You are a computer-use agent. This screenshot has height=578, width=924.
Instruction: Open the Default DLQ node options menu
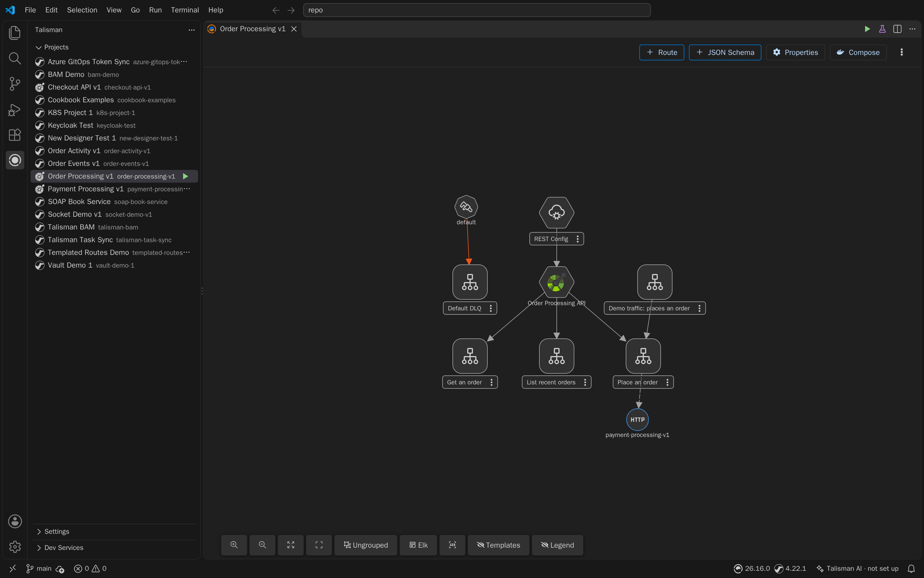(x=491, y=308)
